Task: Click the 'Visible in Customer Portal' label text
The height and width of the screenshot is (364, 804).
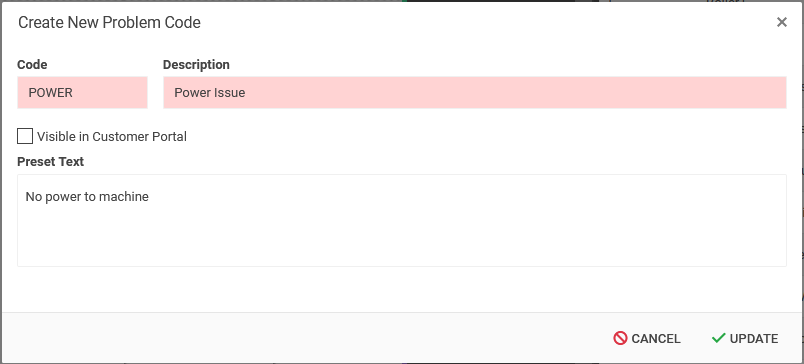Action: point(112,137)
